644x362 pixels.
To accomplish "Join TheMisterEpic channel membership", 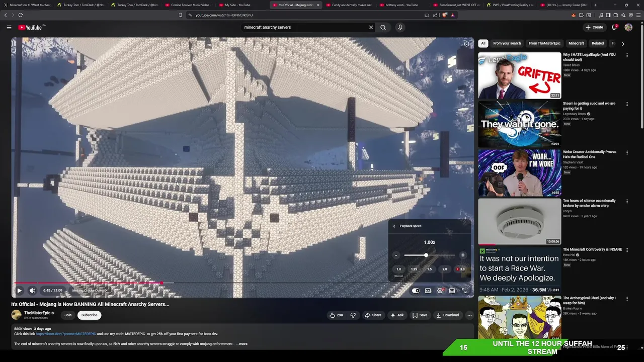I will pos(68,315).
